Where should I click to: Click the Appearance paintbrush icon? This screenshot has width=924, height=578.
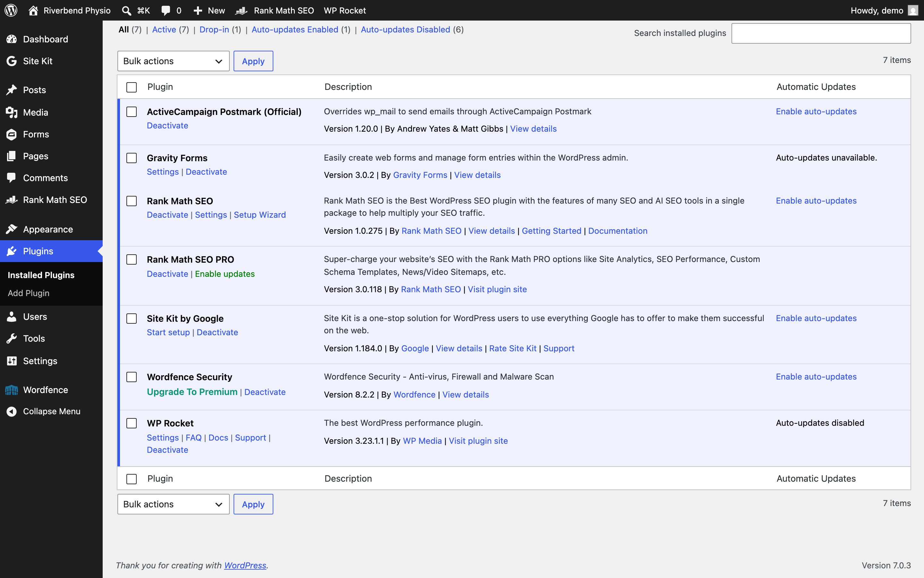click(x=12, y=229)
